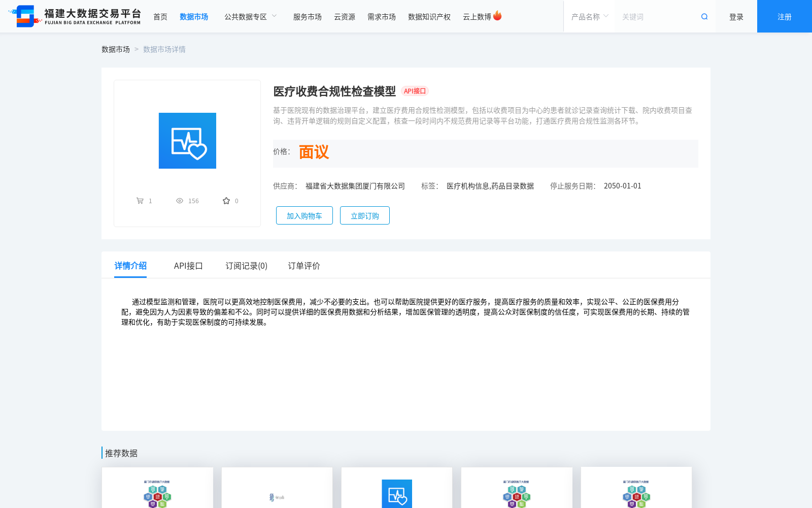Switch to the 详情介绍 tab

tap(130, 266)
